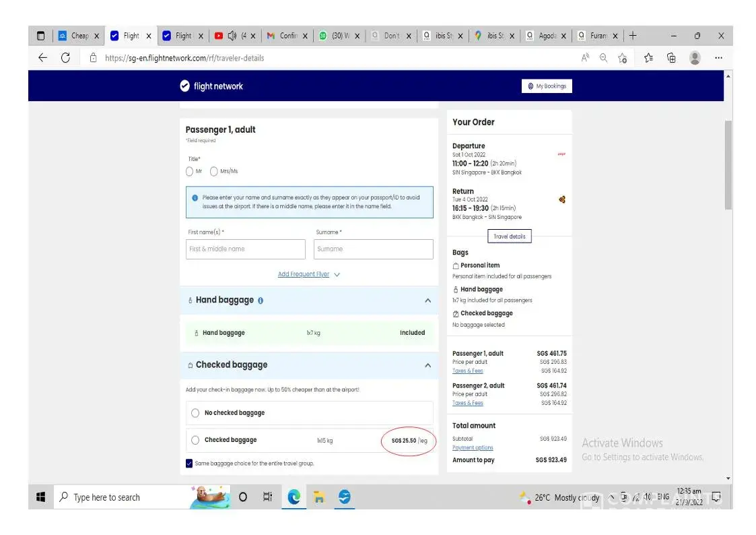Open File Explorer from the taskbar
This screenshot has height=535, width=756.
[319, 497]
